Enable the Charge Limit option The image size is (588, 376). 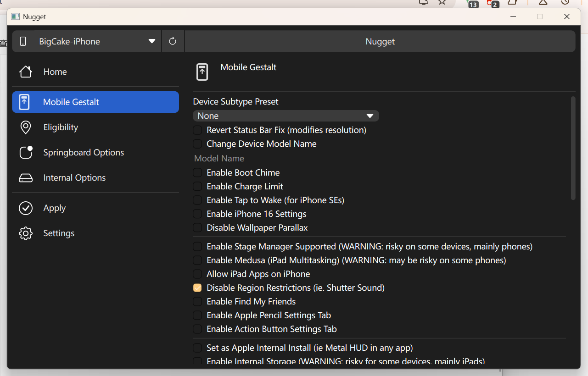point(197,187)
